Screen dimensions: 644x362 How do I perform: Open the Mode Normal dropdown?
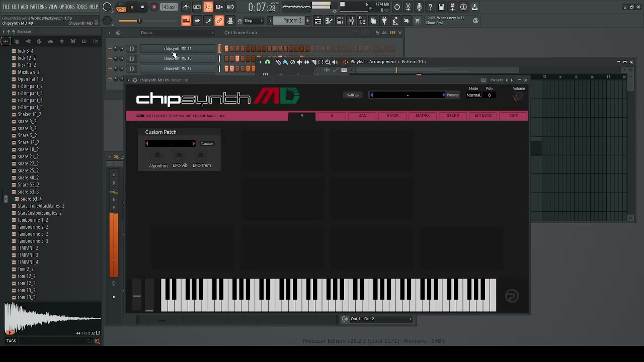coord(473,95)
